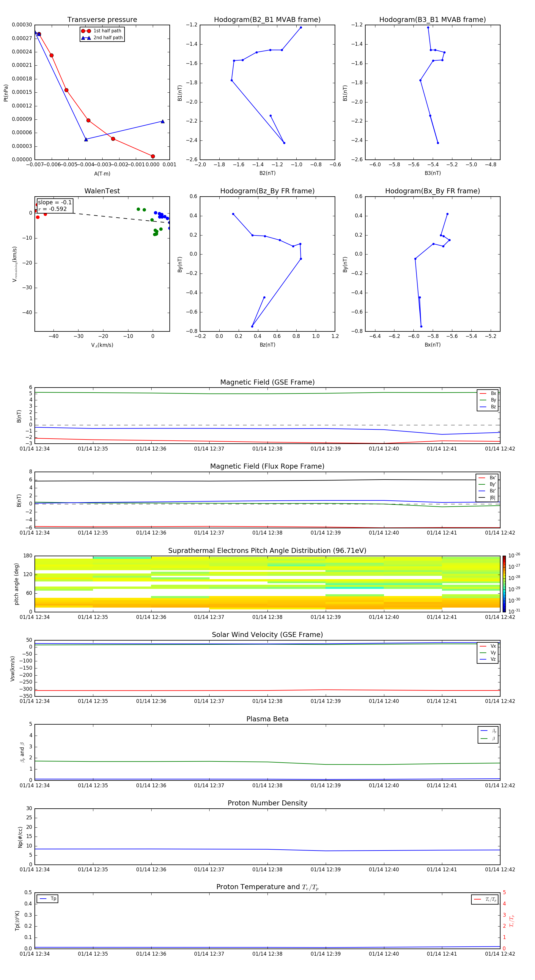Click the 'Vz' legend entry in velocity plot
The width and height of the screenshot is (535, 980).
tap(488, 659)
